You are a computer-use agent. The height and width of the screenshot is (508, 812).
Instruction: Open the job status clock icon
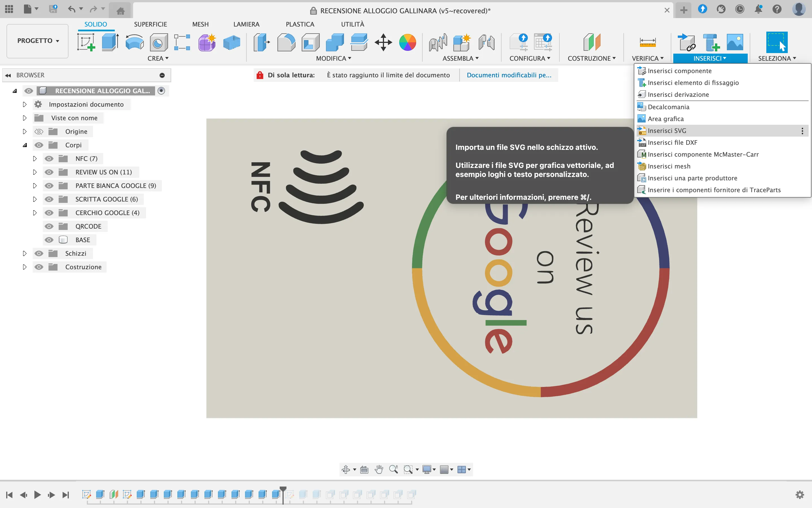coord(740,9)
